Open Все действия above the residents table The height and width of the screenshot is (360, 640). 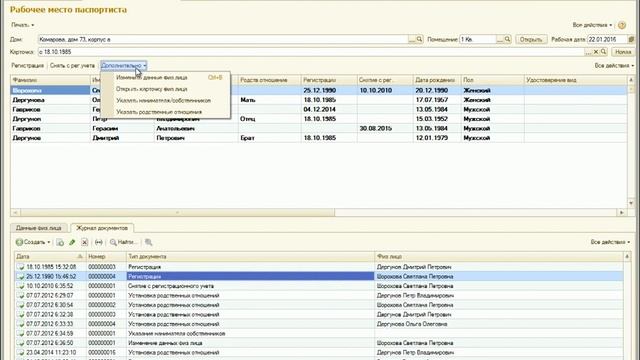point(614,65)
